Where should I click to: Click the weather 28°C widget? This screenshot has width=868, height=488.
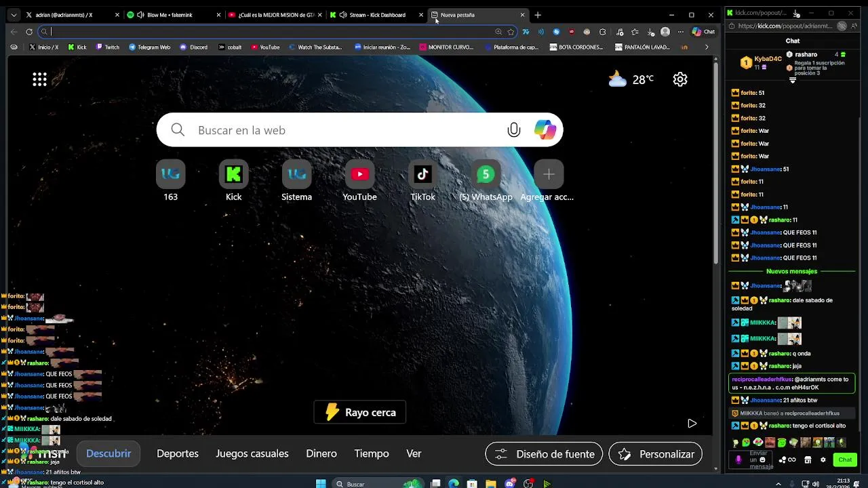[x=631, y=79]
